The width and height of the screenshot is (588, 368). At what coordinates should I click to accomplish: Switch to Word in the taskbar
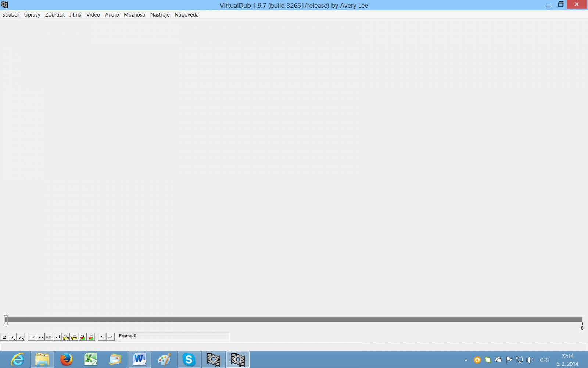coord(140,360)
